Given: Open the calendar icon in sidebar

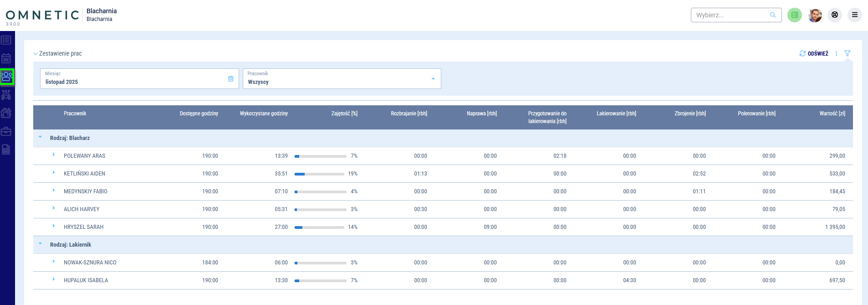Looking at the screenshot, I should (x=6, y=58).
